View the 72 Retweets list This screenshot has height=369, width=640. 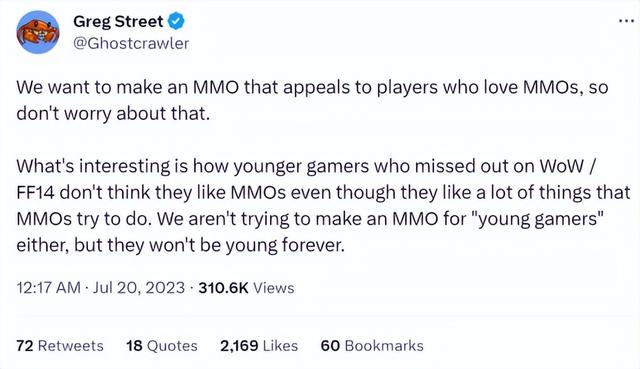point(60,346)
